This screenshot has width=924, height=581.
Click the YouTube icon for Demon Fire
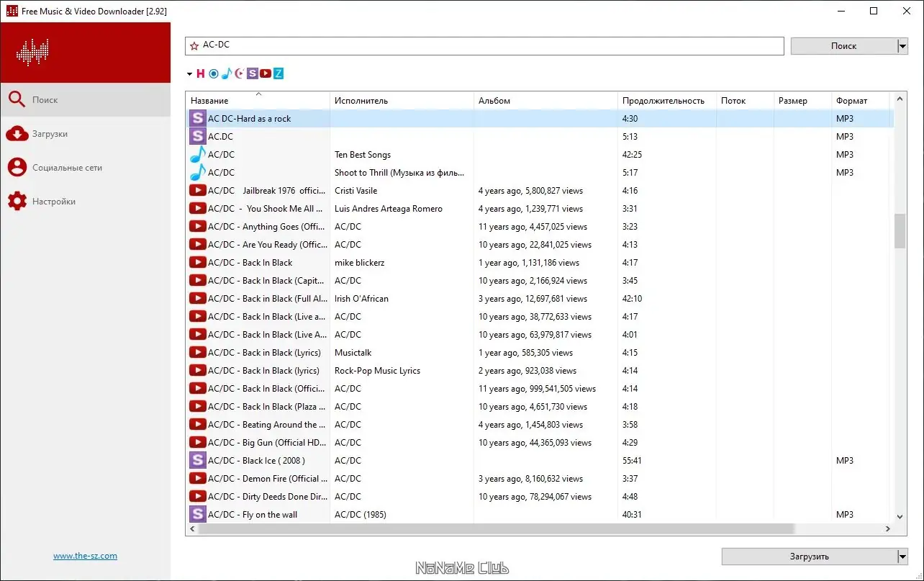coord(197,478)
